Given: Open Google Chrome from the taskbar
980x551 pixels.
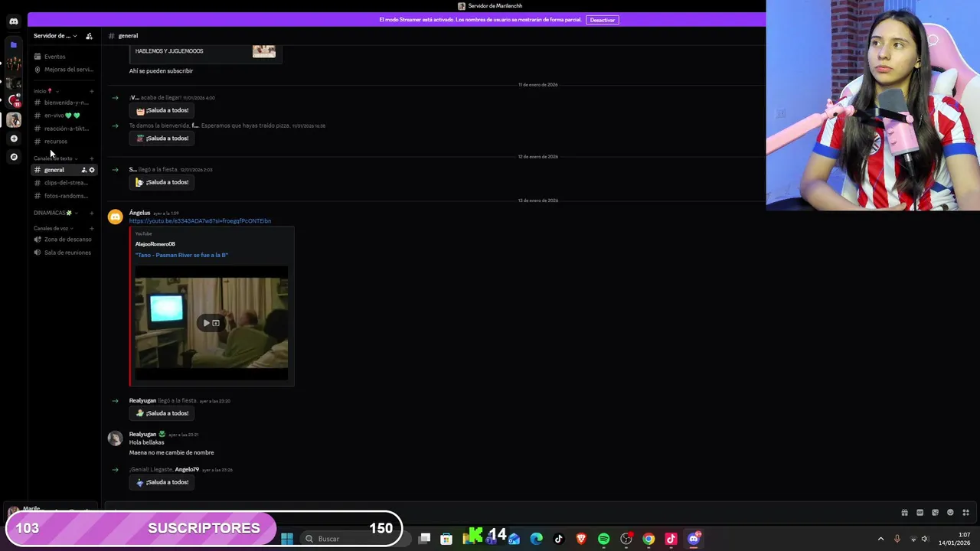Looking at the screenshot, I should (x=648, y=539).
